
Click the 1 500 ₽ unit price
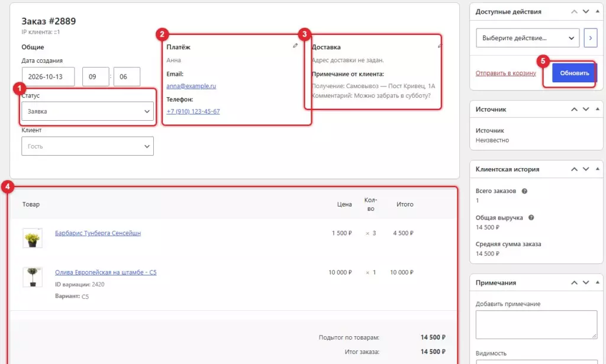[x=341, y=233]
